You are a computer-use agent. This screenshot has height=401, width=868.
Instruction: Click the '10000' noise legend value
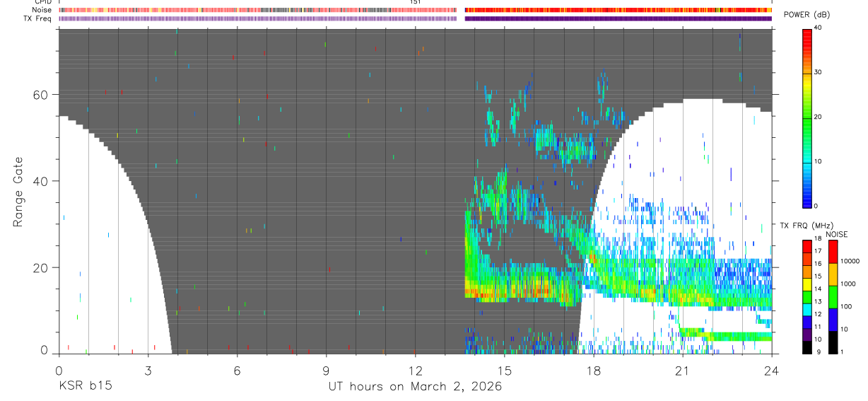[x=850, y=261]
